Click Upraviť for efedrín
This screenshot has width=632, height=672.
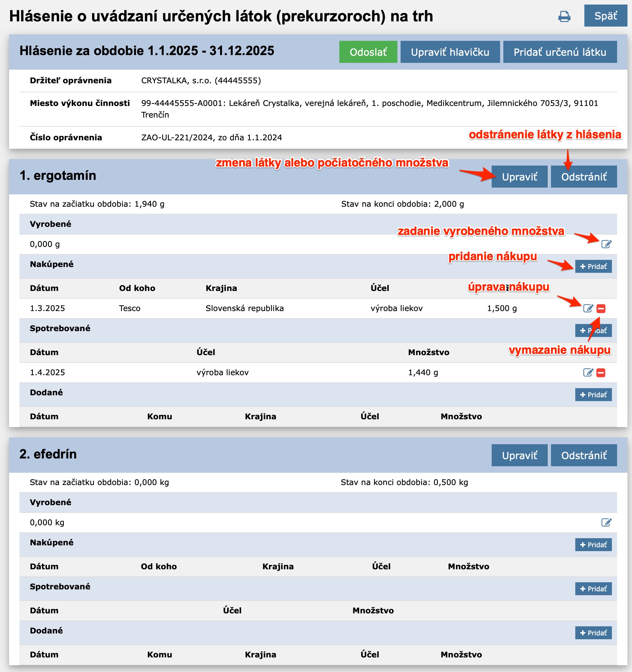tap(519, 455)
